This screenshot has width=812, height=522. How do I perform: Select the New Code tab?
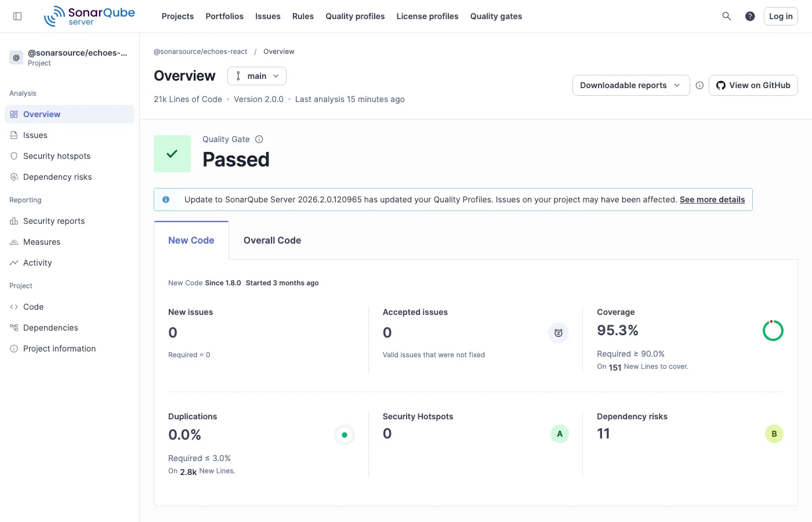191,240
